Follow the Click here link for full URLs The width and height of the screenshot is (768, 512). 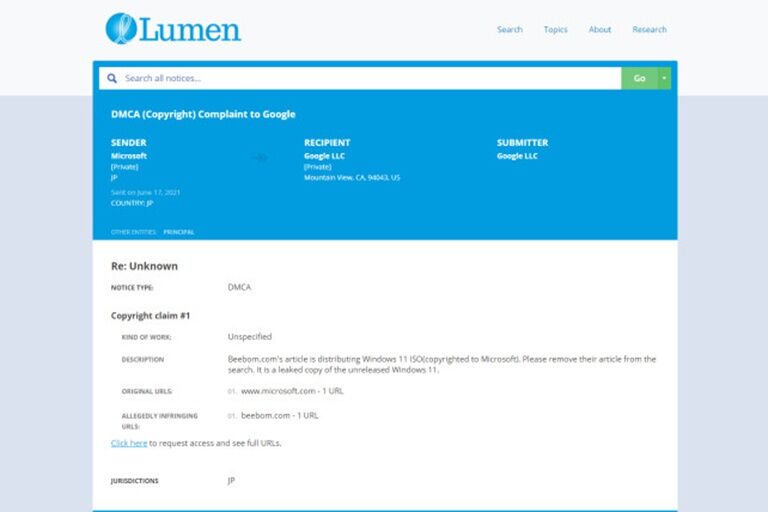(129, 443)
